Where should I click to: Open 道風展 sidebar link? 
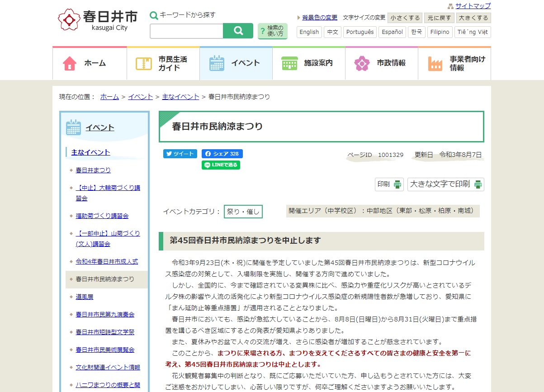click(x=85, y=297)
